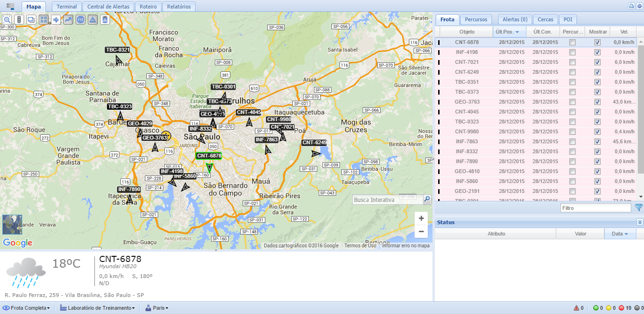Sort by Últ.Pos. column header
Screen dimensions: 644x314
509,32
